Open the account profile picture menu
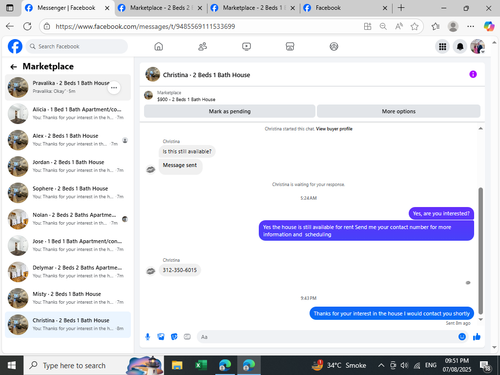This screenshot has height=375, width=500. pyautogui.click(x=477, y=47)
